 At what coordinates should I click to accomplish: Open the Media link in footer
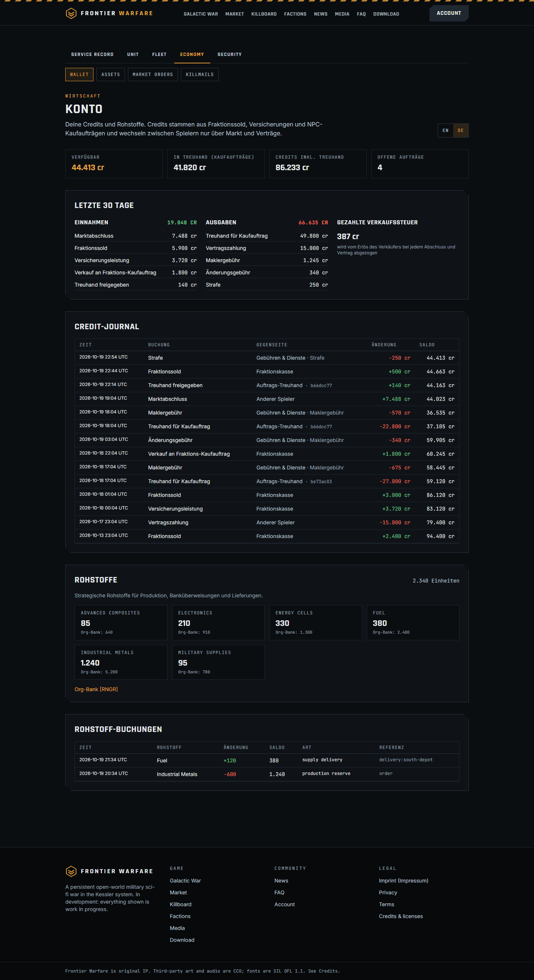[177, 928]
